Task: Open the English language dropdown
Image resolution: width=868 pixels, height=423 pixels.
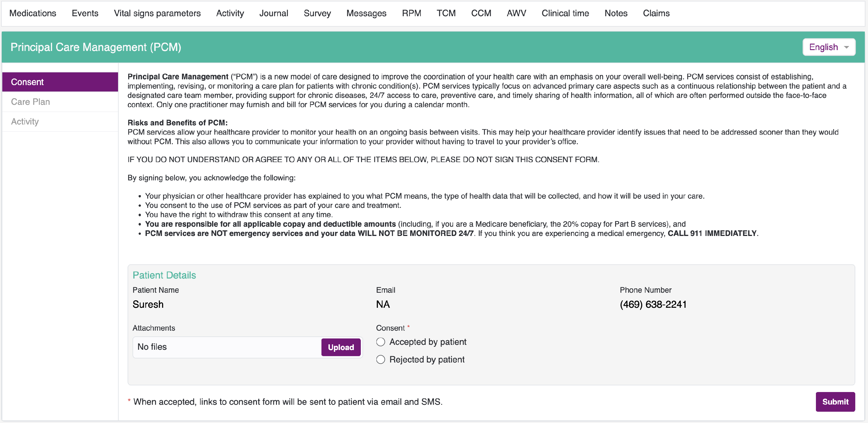Action: pyautogui.click(x=829, y=47)
